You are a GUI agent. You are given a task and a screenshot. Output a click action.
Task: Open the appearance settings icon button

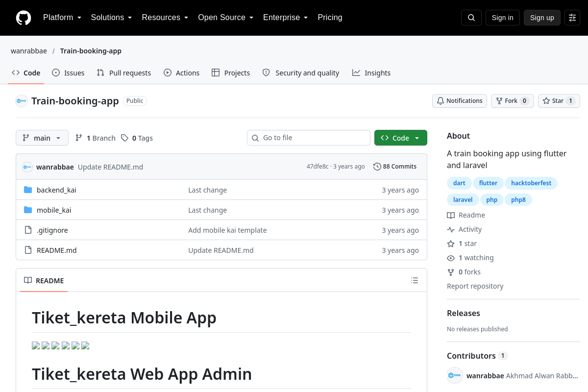pyautogui.click(x=572, y=18)
